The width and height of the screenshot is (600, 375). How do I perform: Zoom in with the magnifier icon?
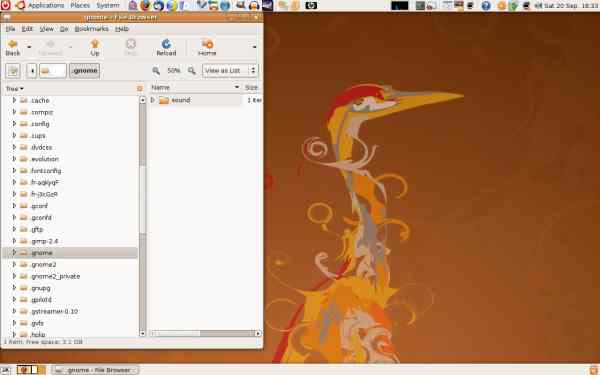192,70
